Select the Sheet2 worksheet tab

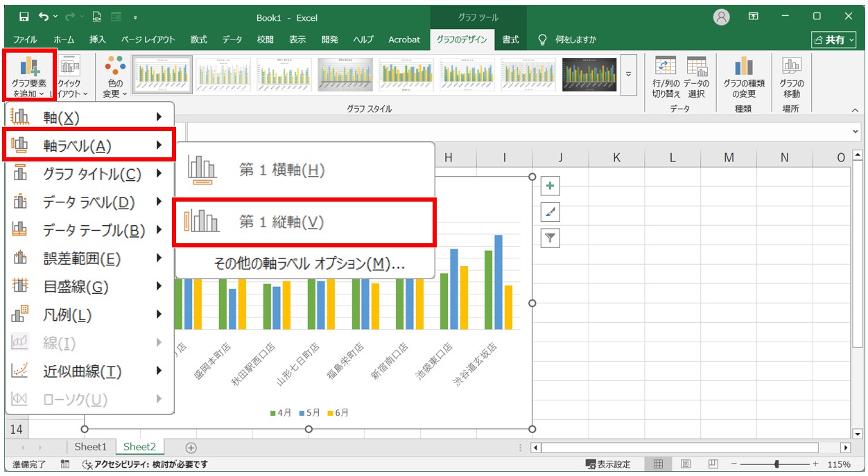point(140,447)
